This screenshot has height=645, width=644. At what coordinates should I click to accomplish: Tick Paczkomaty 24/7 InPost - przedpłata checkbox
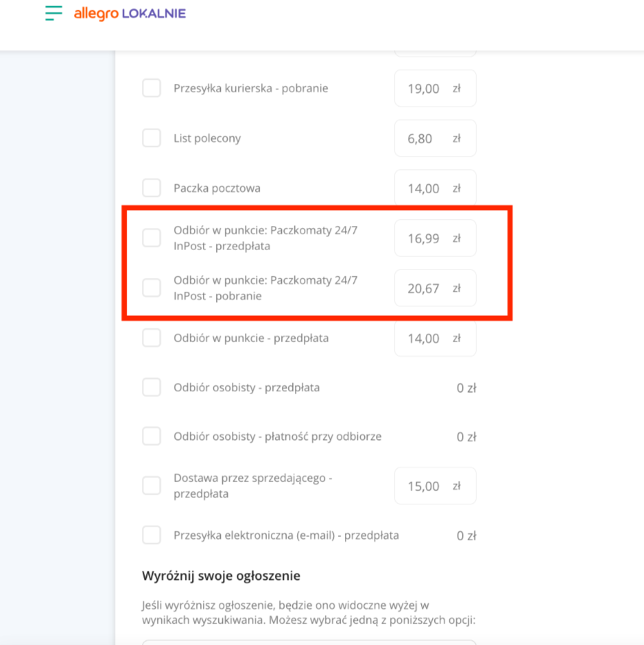tap(152, 238)
